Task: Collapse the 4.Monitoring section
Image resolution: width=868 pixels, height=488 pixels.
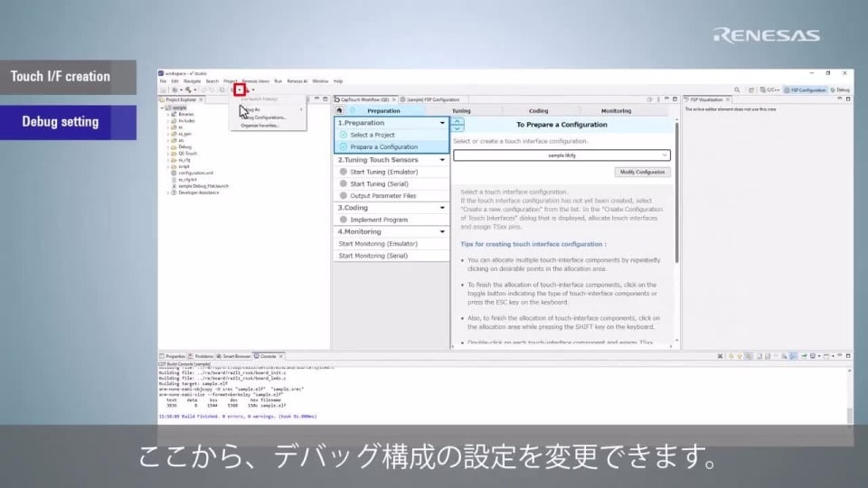Action: [442, 232]
